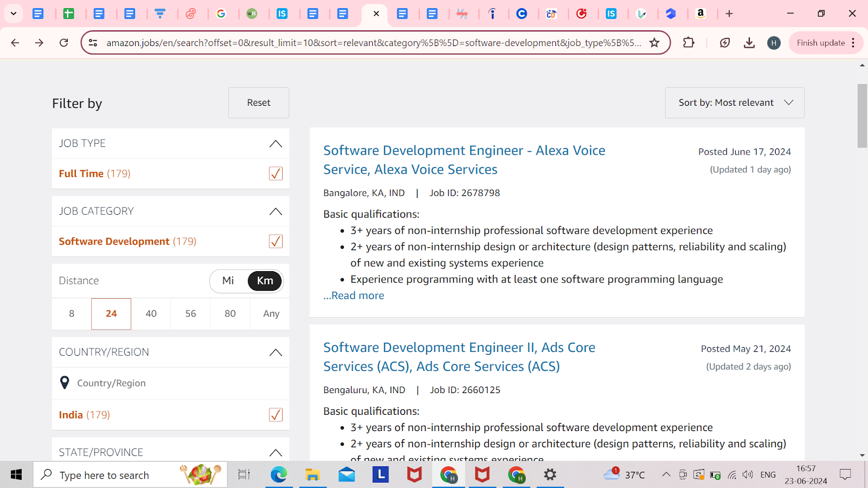Image resolution: width=868 pixels, height=488 pixels.
Task: Click Read more under Alexa job
Action: [x=354, y=296]
